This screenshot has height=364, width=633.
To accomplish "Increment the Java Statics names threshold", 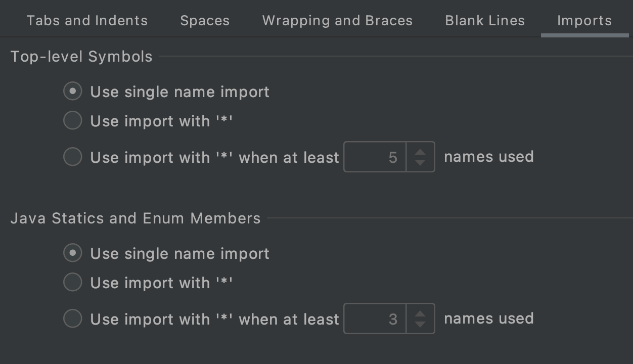I will [x=420, y=313].
